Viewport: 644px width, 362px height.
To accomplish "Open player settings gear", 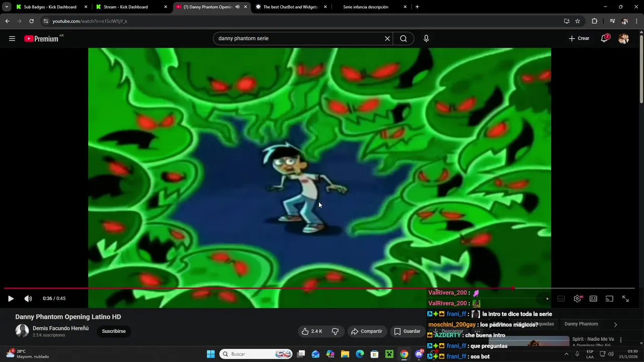I will (577, 299).
